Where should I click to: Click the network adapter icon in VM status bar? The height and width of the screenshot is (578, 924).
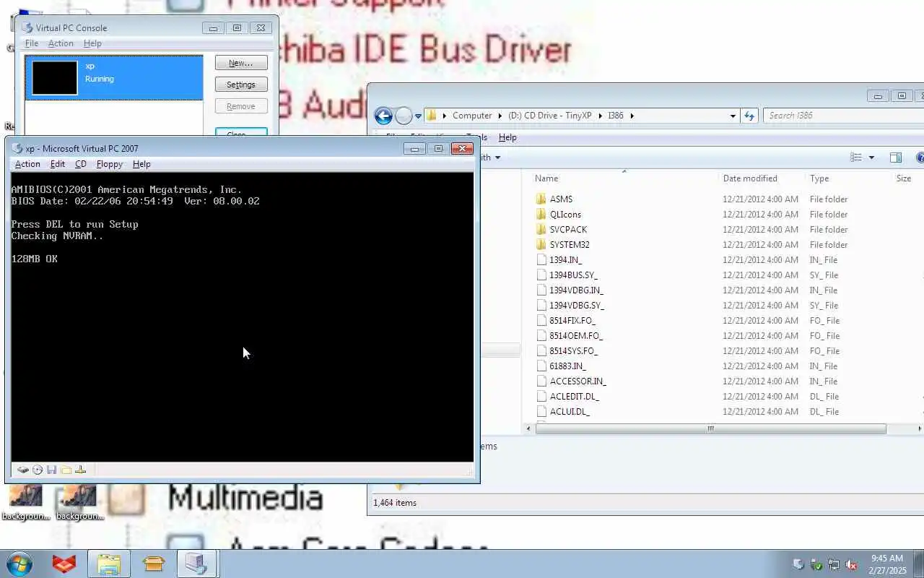(x=80, y=470)
